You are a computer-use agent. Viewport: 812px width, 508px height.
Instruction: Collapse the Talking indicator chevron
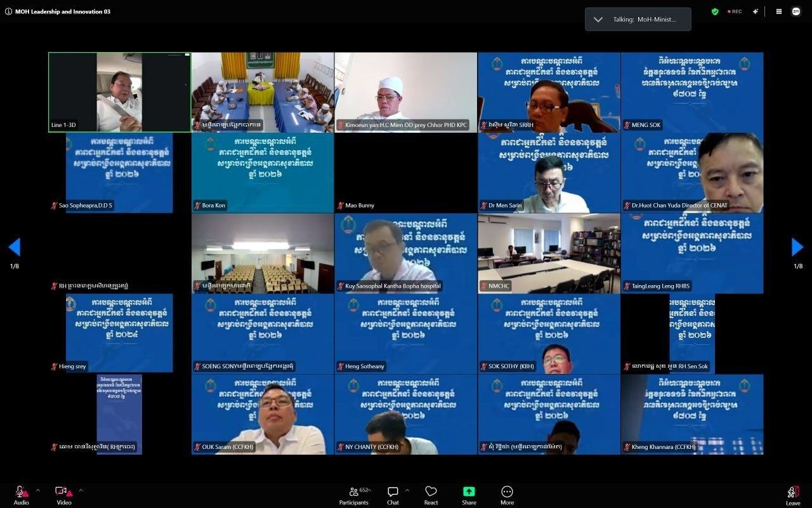(598, 19)
